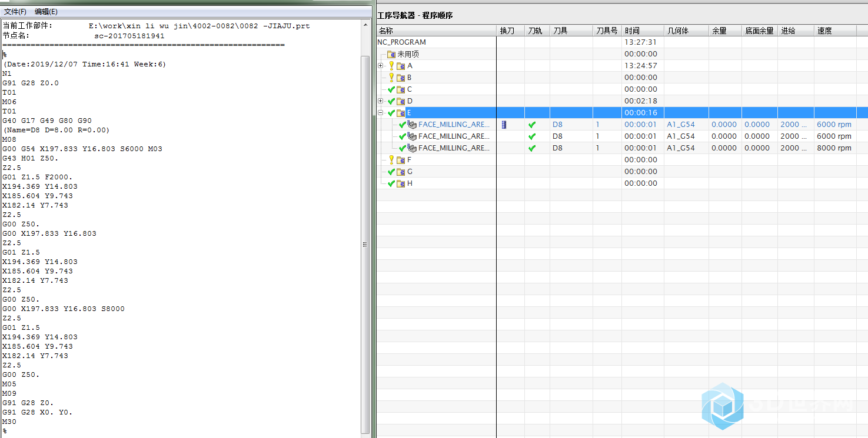This screenshot has width=868, height=438.
Task: Click the 底面余量 column header
Action: point(760,31)
